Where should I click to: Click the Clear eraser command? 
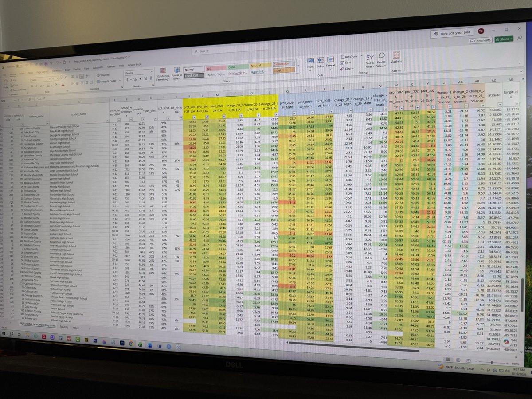[346, 69]
